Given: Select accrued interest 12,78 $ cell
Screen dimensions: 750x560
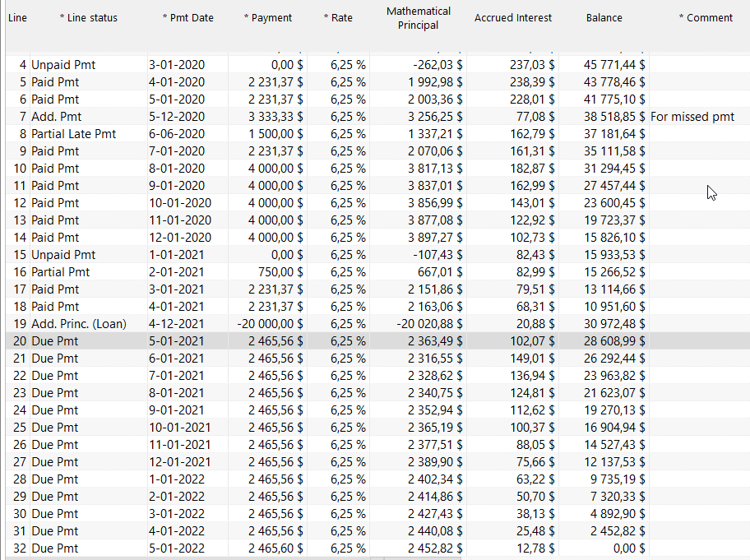Looking at the screenshot, I should (513, 548).
